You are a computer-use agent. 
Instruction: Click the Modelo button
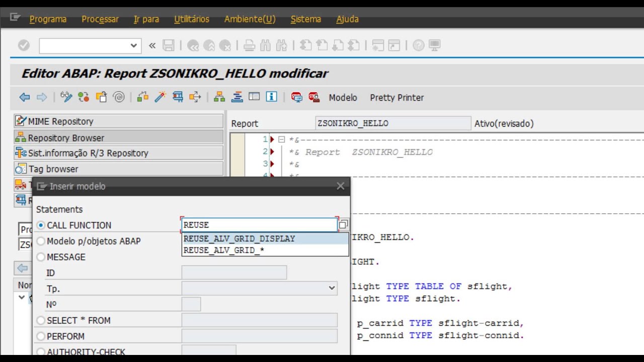343,98
